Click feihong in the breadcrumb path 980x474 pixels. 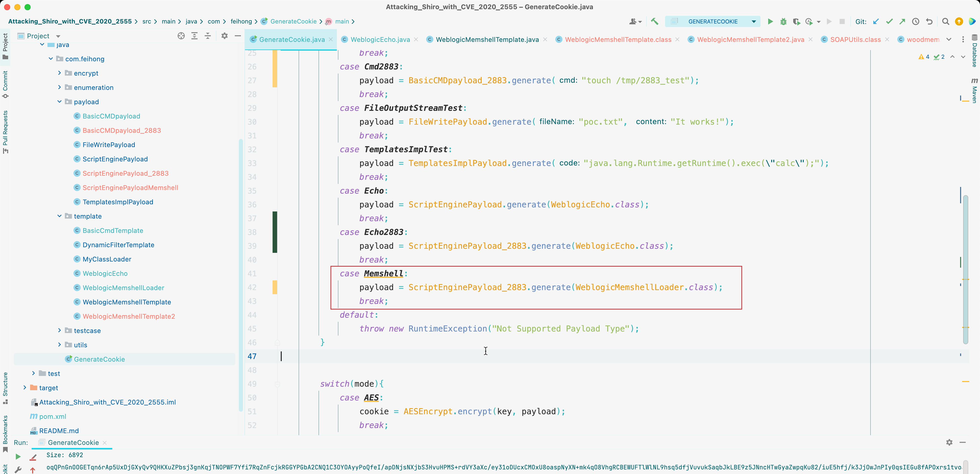coord(241,21)
